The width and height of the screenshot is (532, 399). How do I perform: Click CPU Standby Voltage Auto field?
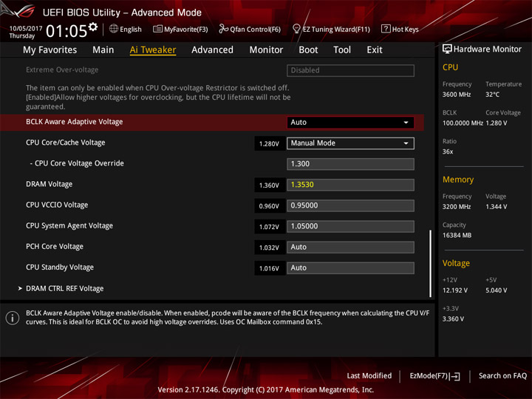click(x=350, y=268)
